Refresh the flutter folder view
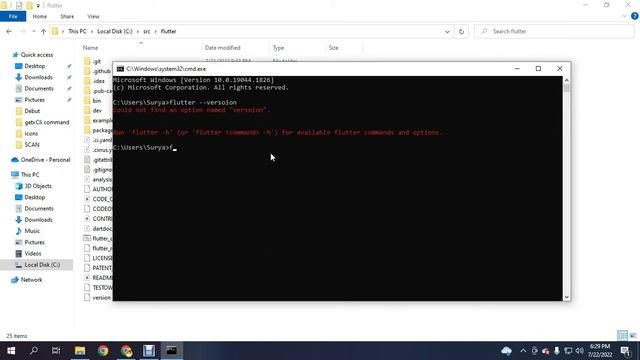Viewport: 640px width, 360px height. (x=462, y=31)
